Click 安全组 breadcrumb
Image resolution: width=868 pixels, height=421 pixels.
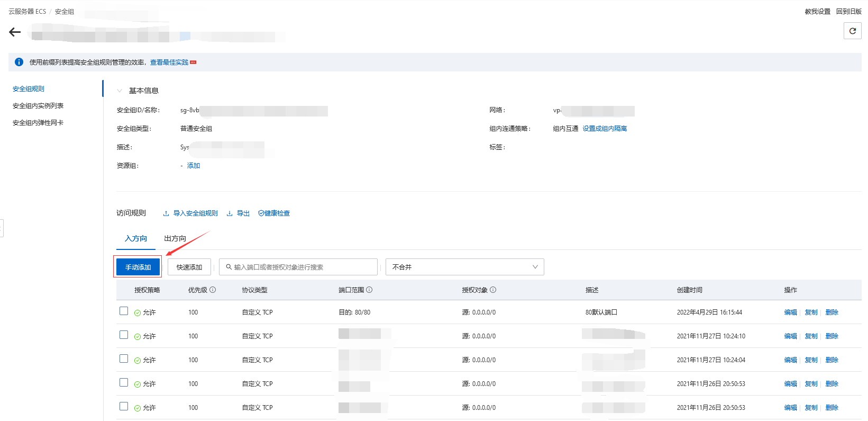pos(65,12)
